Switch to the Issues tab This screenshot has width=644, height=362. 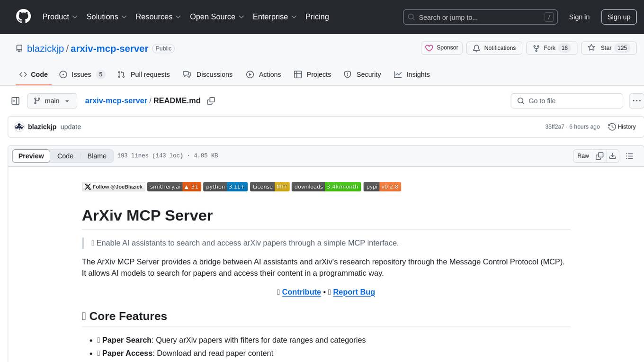click(x=82, y=74)
